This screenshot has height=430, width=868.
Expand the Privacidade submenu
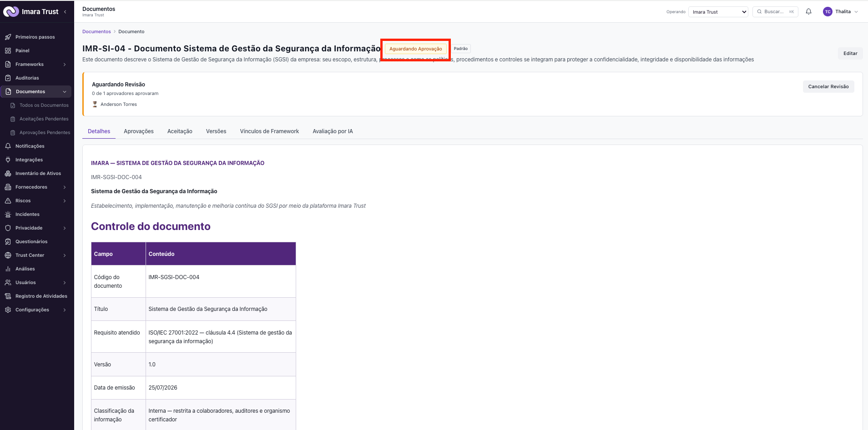pyautogui.click(x=65, y=228)
